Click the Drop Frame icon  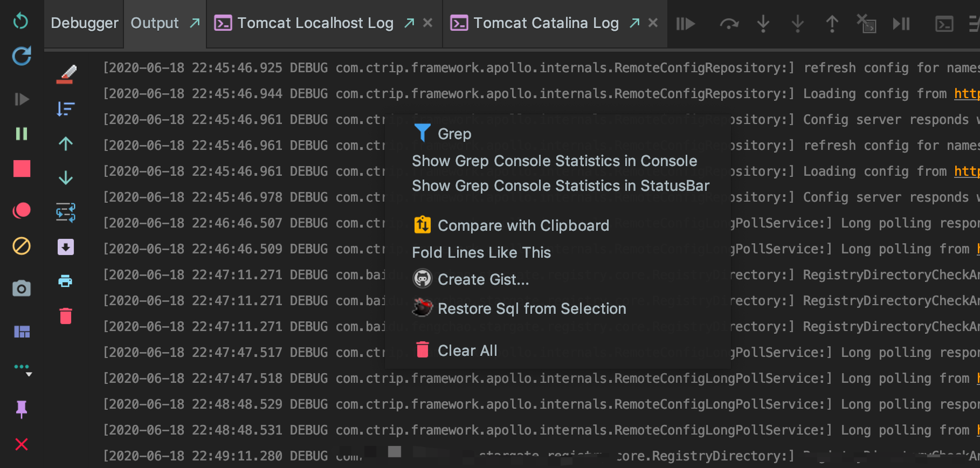tap(867, 24)
